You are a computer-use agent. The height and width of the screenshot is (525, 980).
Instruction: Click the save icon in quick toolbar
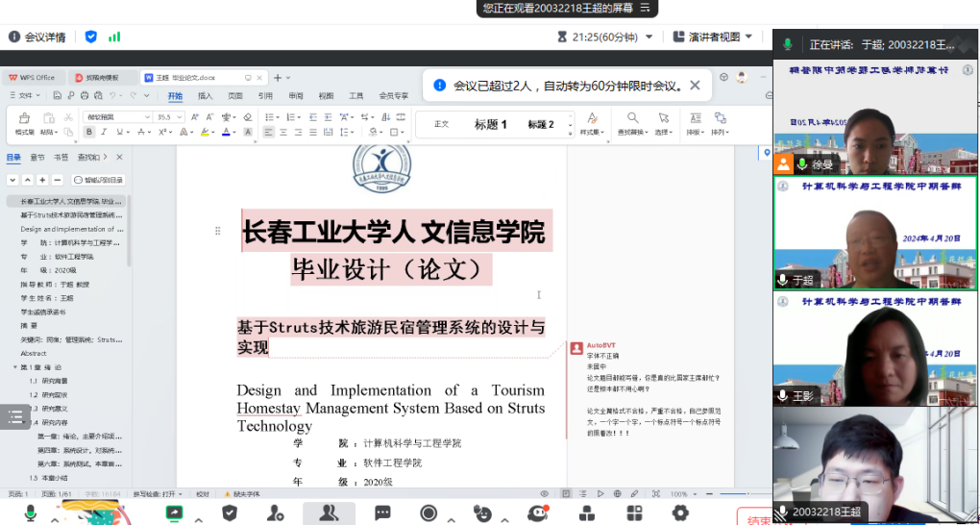[x=58, y=95]
